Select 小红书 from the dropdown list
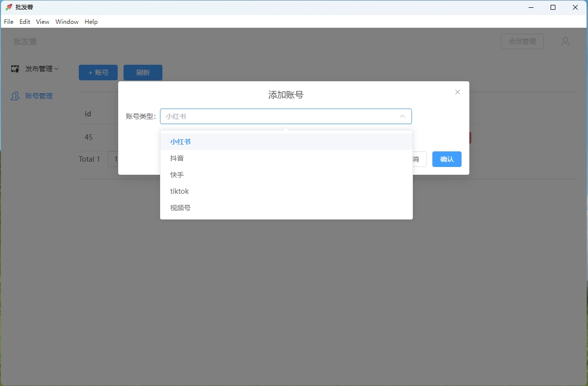The width and height of the screenshot is (588, 386). click(x=286, y=142)
